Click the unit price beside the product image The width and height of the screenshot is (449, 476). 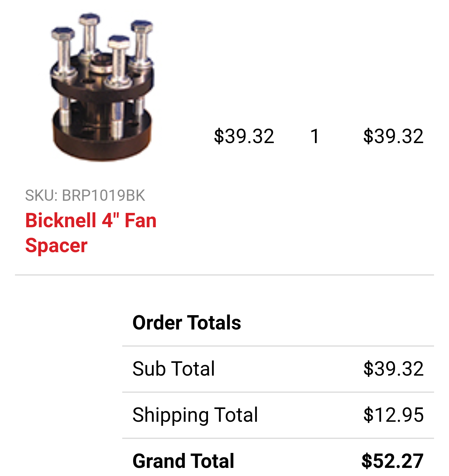coord(244,136)
